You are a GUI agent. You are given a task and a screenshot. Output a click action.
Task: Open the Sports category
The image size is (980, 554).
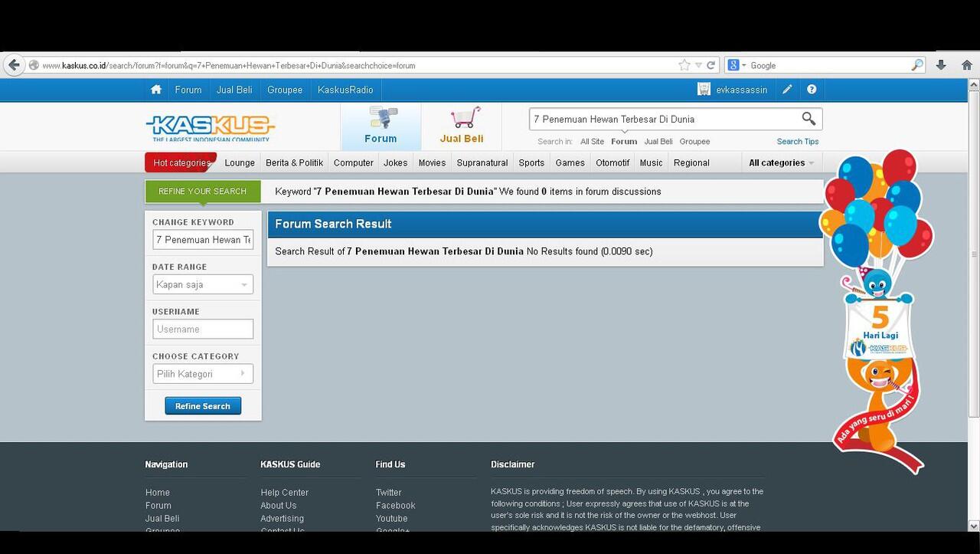[x=531, y=162]
